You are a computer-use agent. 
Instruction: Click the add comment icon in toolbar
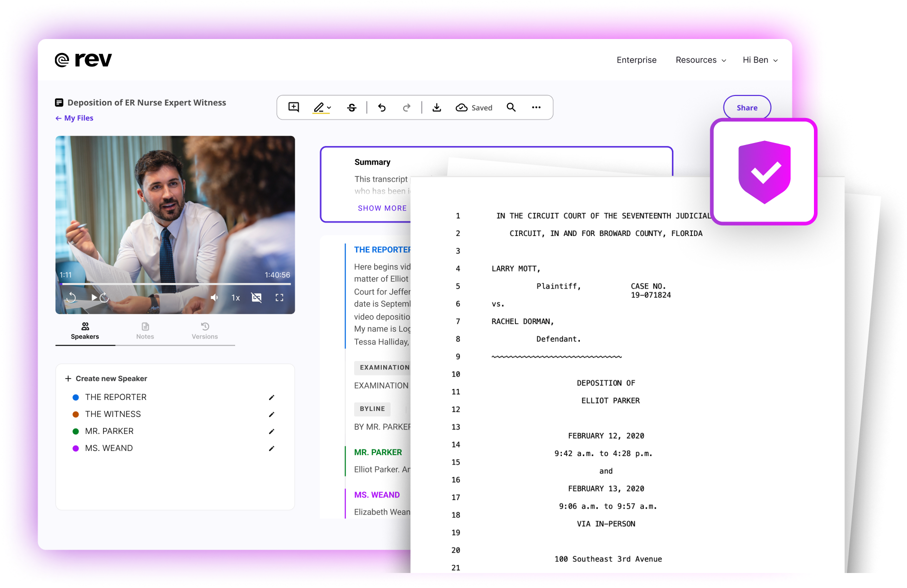point(294,107)
